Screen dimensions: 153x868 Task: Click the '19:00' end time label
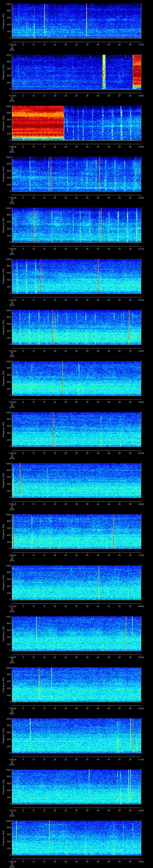(141, 147)
